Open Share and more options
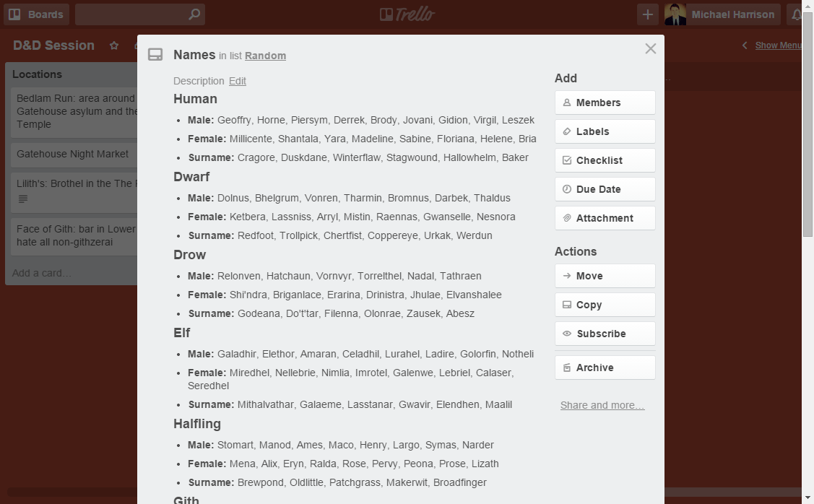The width and height of the screenshot is (814, 504). click(602, 405)
